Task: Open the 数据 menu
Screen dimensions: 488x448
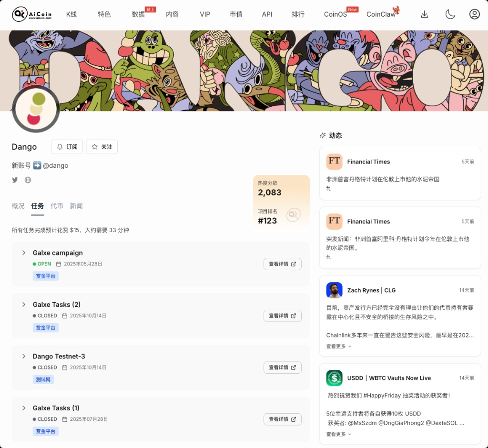Action: pos(138,14)
